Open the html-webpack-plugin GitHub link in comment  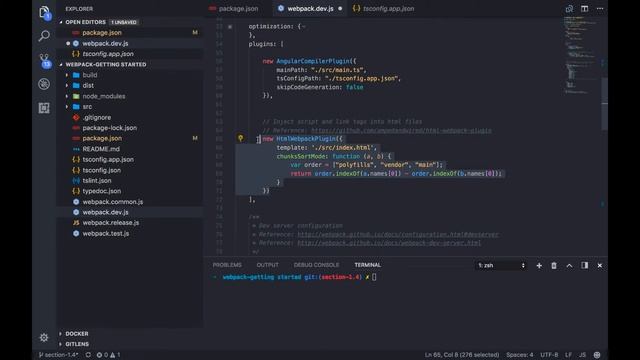(x=401, y=131)
